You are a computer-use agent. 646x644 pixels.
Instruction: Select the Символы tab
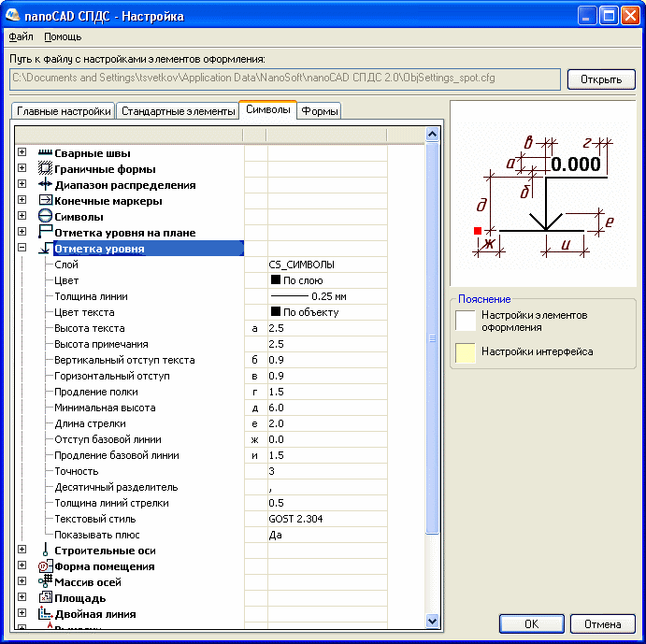[267, 110]
